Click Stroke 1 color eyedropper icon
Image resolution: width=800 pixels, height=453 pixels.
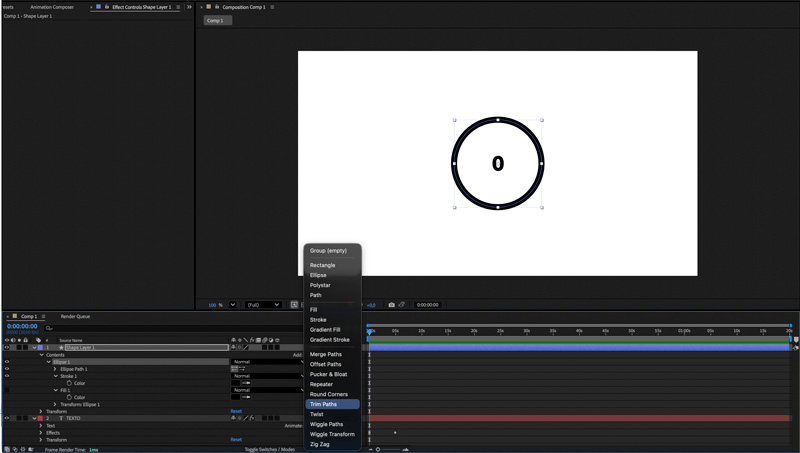246,383
